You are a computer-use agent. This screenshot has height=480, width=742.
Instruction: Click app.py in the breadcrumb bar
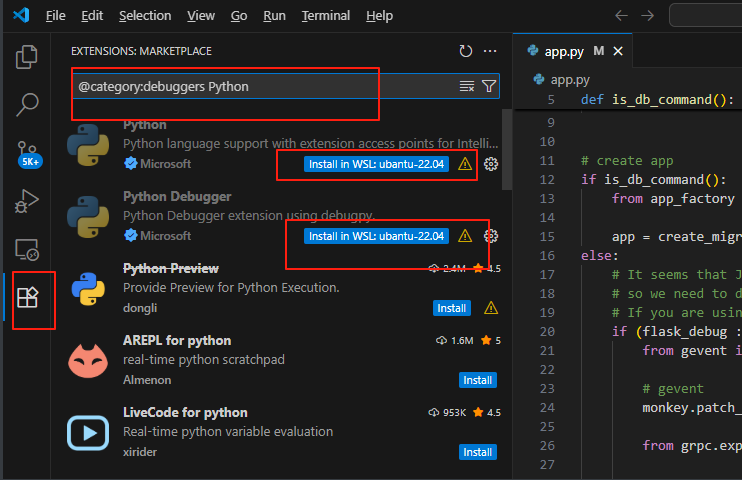(570, 80)
